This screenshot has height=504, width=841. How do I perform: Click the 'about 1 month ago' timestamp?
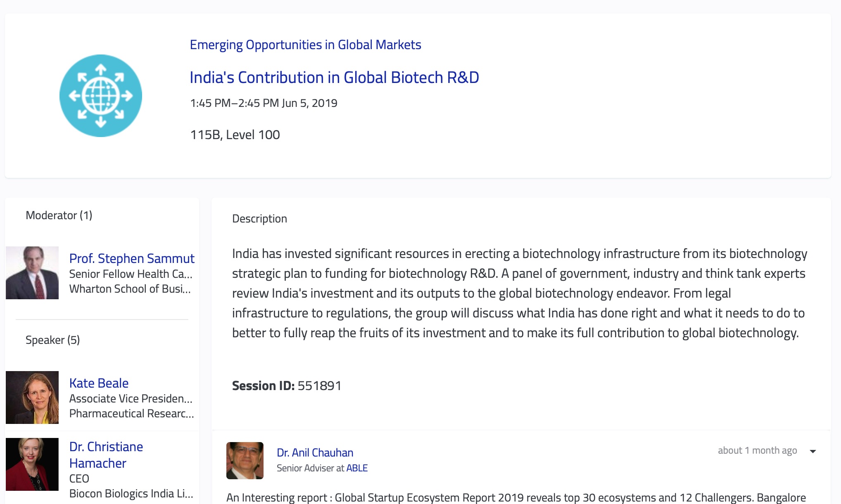tap(757, 450)
